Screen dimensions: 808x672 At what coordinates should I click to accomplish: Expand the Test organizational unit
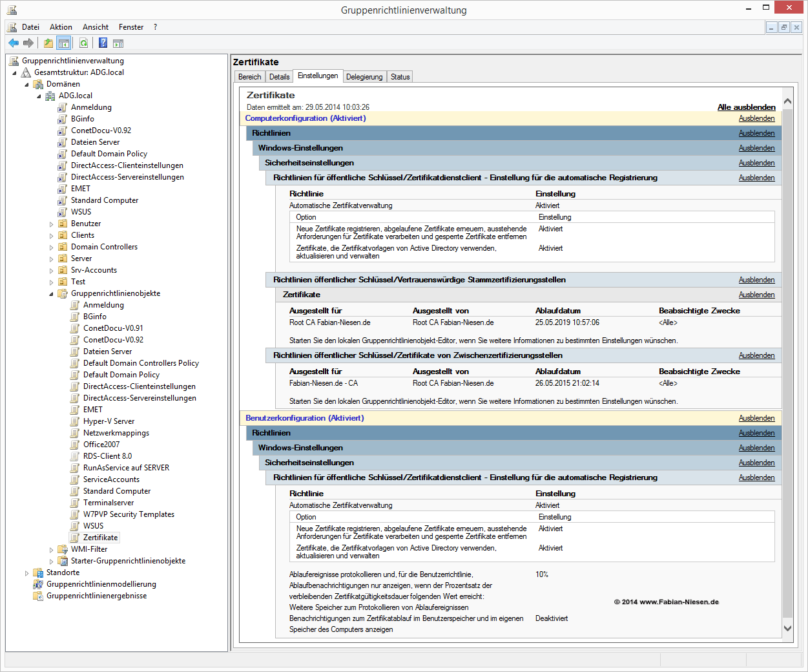point(52,282)
